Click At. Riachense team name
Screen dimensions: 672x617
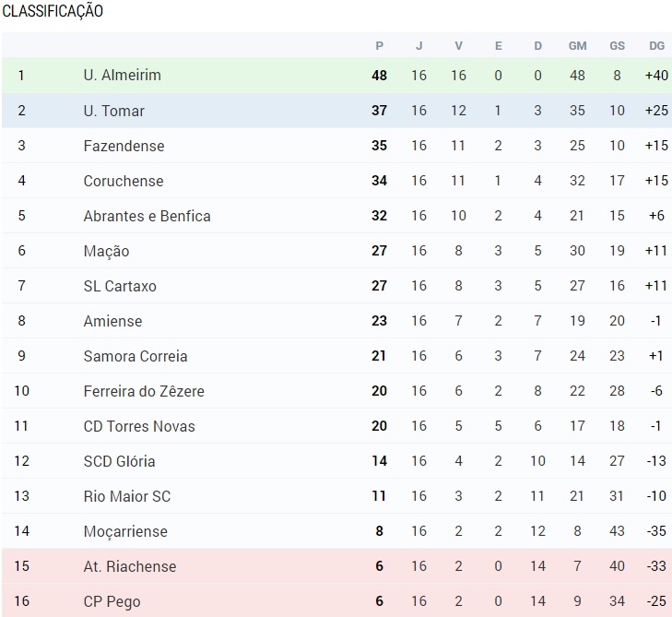(x=129, y=566)
